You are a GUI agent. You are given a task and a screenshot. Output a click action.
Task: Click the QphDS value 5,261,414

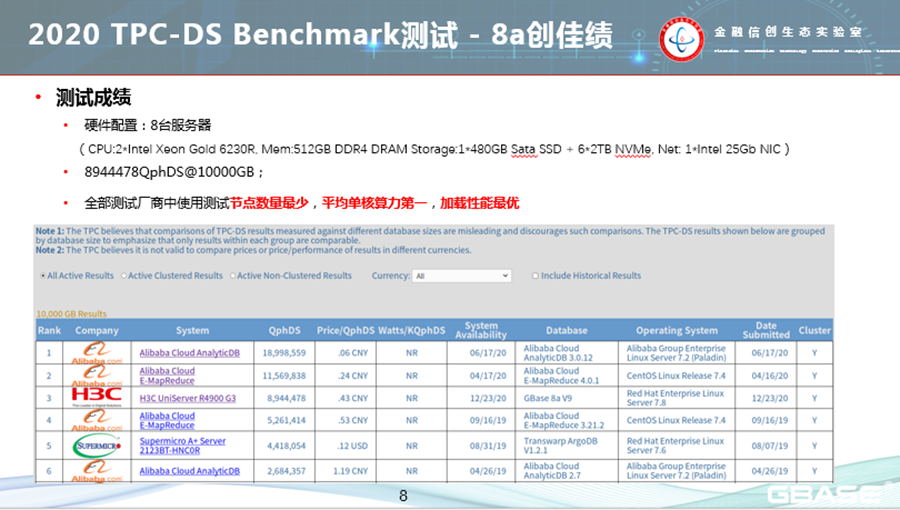[x=286, y=421]
